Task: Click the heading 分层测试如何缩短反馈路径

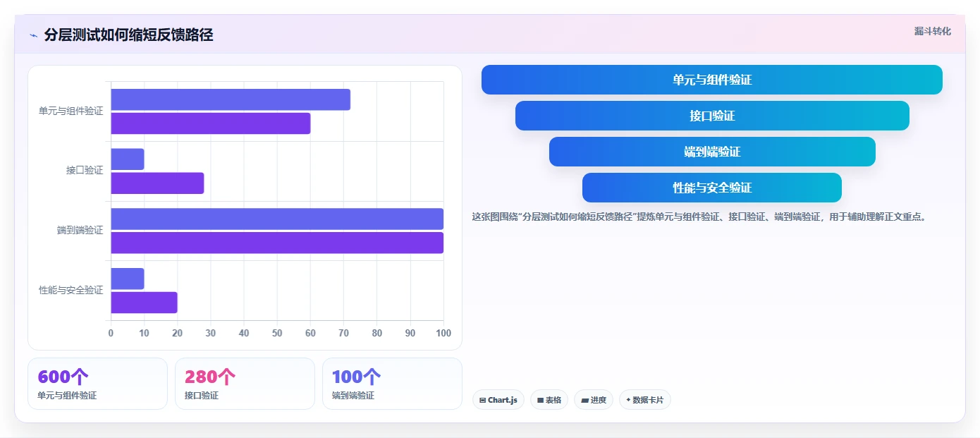Action: pyautogui.click(x=128, y=35)
